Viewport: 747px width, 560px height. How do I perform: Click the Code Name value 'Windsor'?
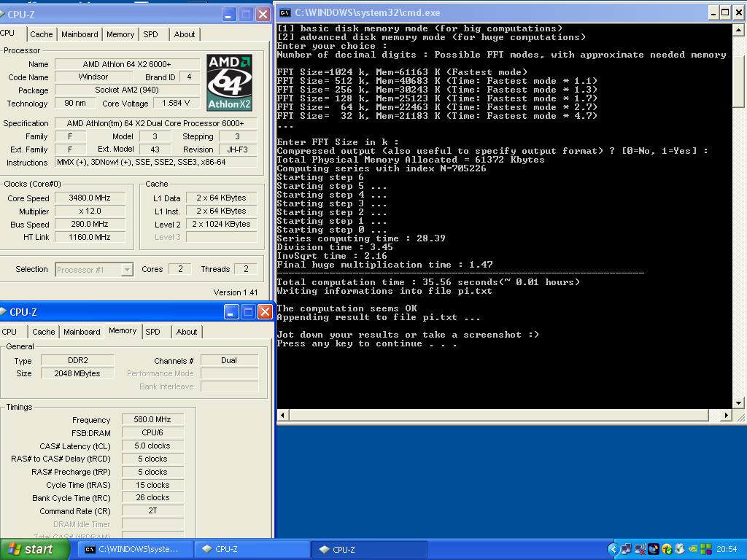click(x=93, y=77)
